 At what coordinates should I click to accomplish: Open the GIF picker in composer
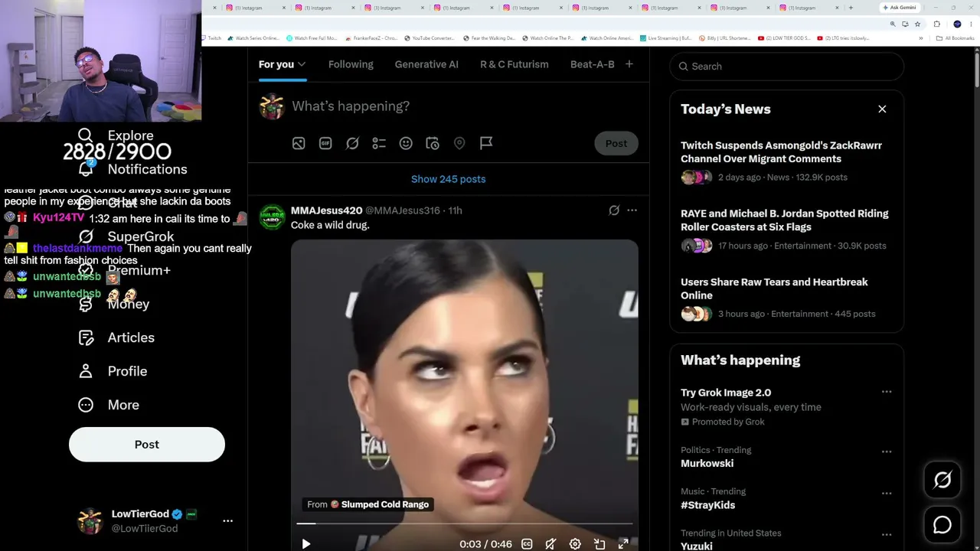(325, 143)
